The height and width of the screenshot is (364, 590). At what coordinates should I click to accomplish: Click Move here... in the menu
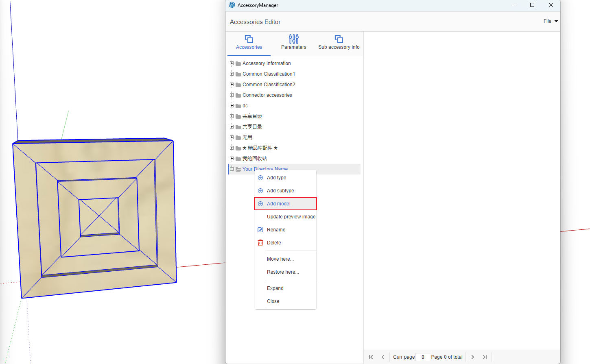click(x=280, y=259)
